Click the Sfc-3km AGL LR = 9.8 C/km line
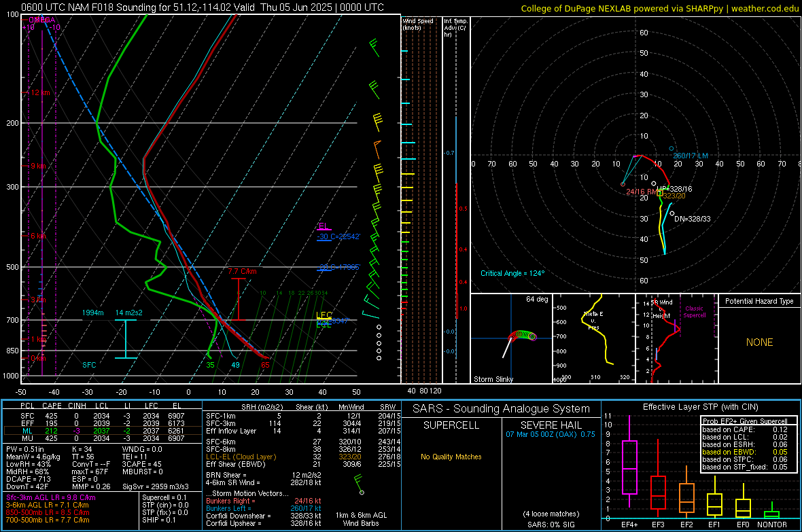Screen dimensions: 802x532 51,498
